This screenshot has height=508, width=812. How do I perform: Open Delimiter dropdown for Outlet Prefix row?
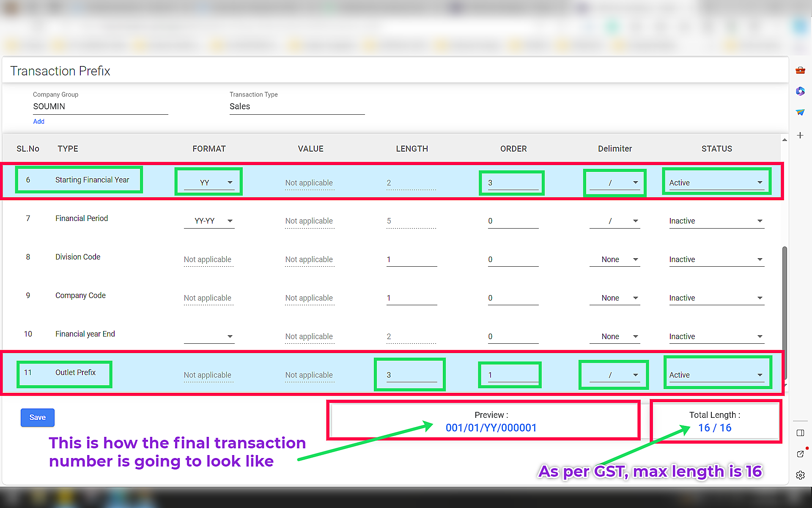point(615,375)
